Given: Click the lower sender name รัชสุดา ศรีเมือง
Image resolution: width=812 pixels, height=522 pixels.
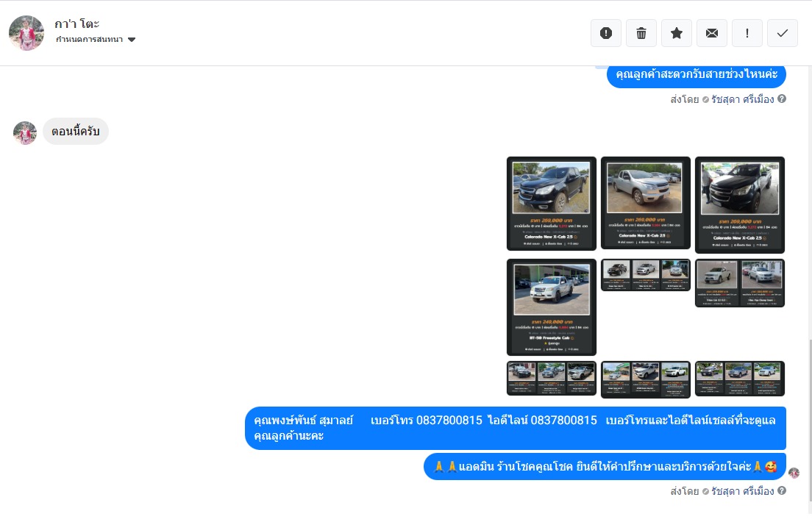Looking at the screenshot, I should click(x=743, y=490).
